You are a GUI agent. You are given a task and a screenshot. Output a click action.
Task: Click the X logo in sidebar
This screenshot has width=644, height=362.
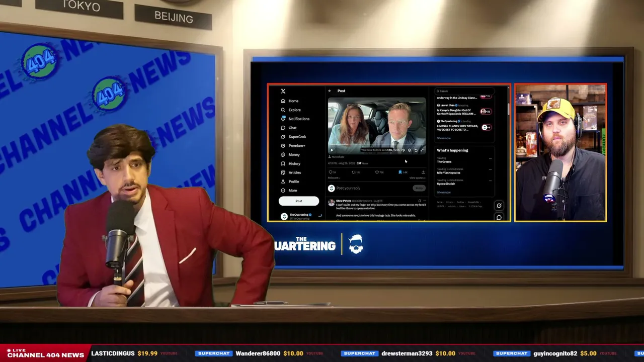[x=283, y=91]
